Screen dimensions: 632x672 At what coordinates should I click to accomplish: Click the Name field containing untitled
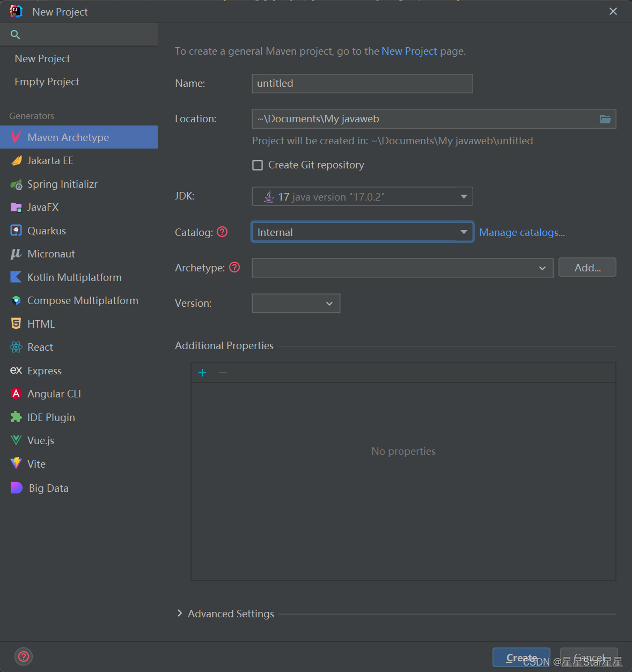click(362, 84)
